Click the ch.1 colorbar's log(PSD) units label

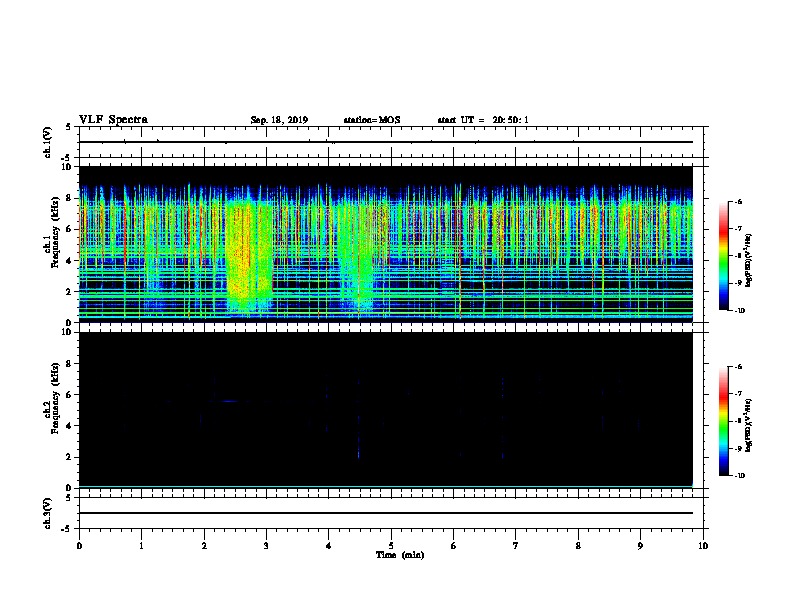tap(749, 260)
